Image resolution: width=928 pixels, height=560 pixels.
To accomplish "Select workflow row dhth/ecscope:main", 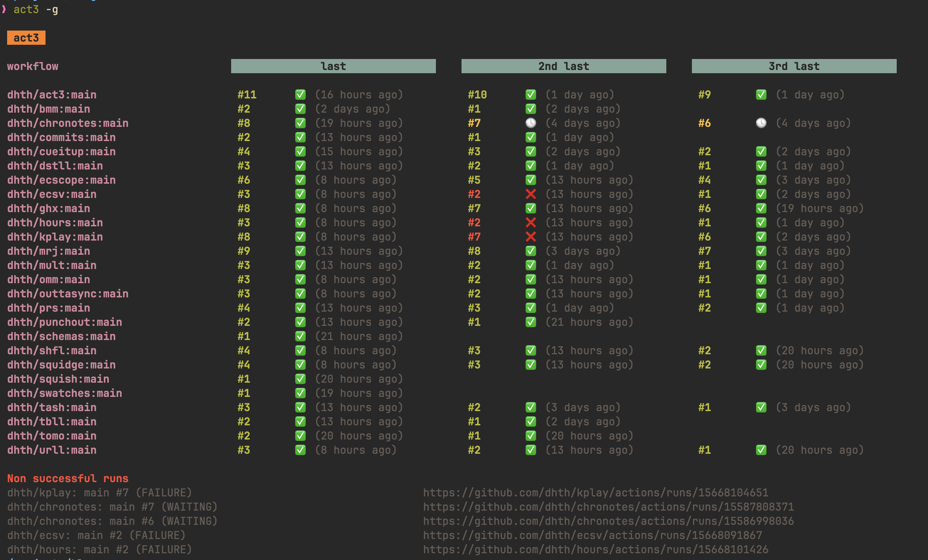I will [62, 180].
